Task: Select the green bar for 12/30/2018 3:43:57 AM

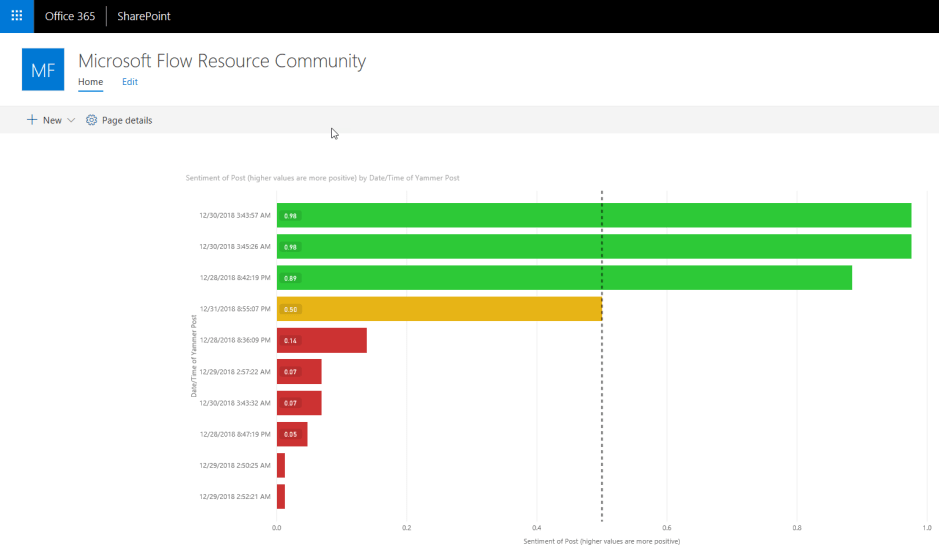Action: pyautogui.click(x=594, y=215)
